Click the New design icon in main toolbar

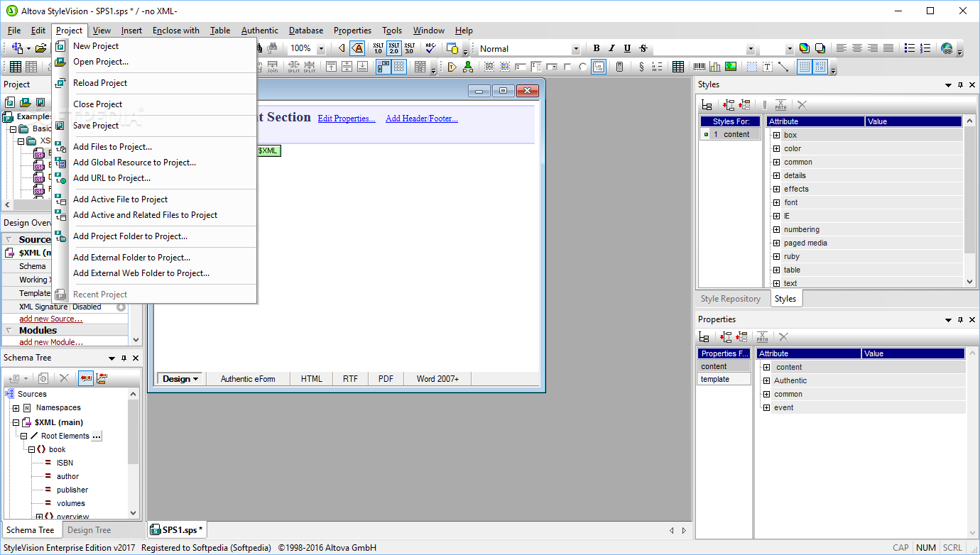(17, 48)
